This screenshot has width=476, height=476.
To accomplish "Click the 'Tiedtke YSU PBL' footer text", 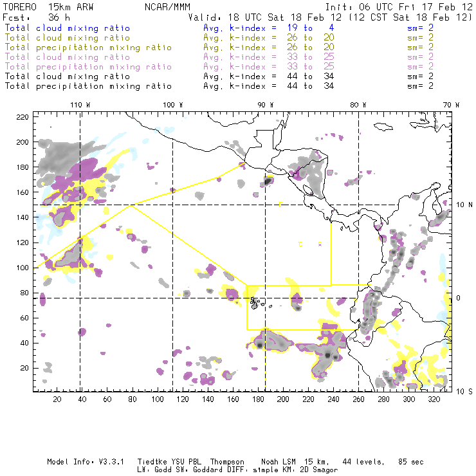I will (x=169, y=462).
